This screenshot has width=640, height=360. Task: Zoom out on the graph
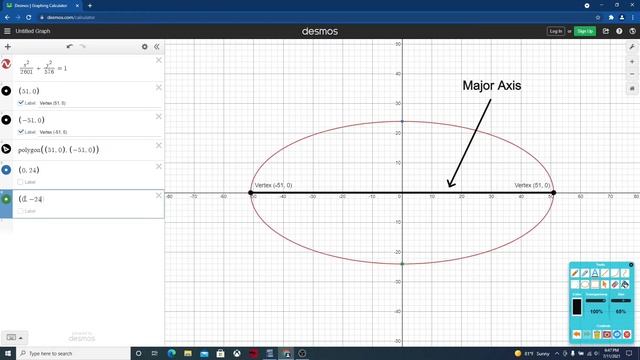pyautogui.click(x=632, y=74)
